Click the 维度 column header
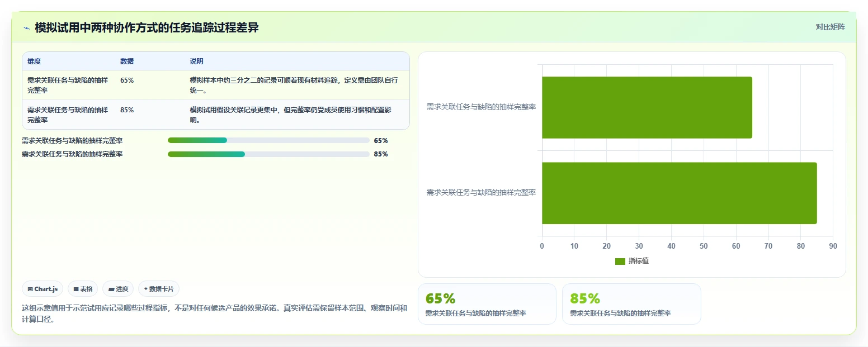The height and width of the screenshot is (347, 868). coord(34,61)
